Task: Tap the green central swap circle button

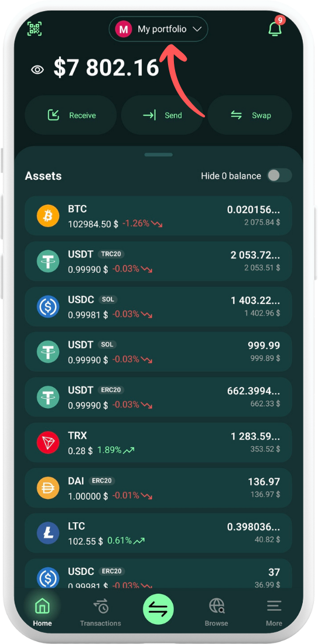Action: (x=158, y=609)
